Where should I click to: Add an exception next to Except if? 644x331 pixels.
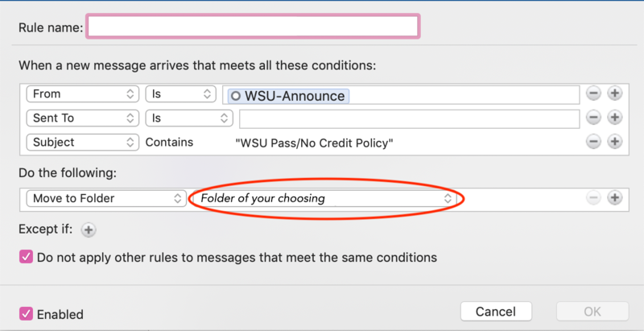point(89,230)
